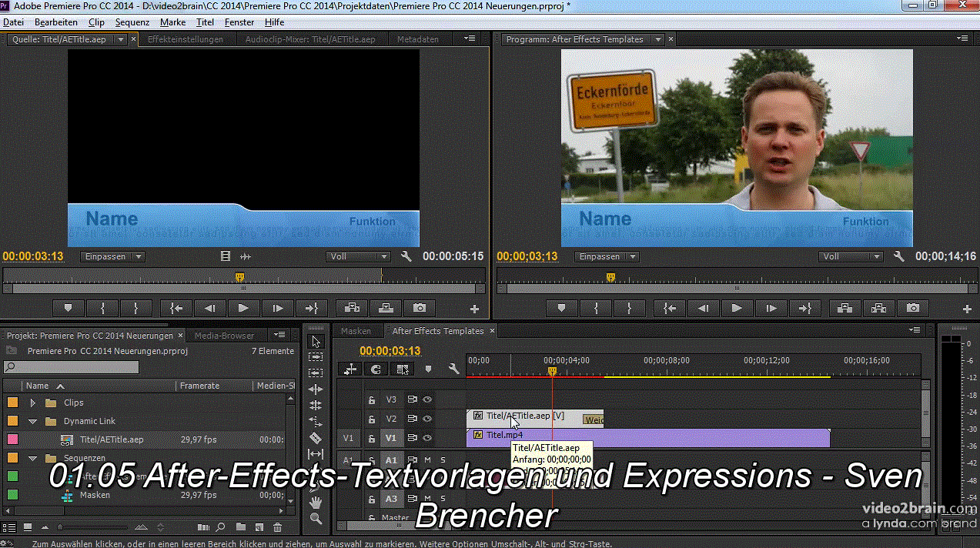Open button editor plus in Program monitor
Image resolution: width=980 pixels, height=548 pixels.
click(x=968, y=309)
